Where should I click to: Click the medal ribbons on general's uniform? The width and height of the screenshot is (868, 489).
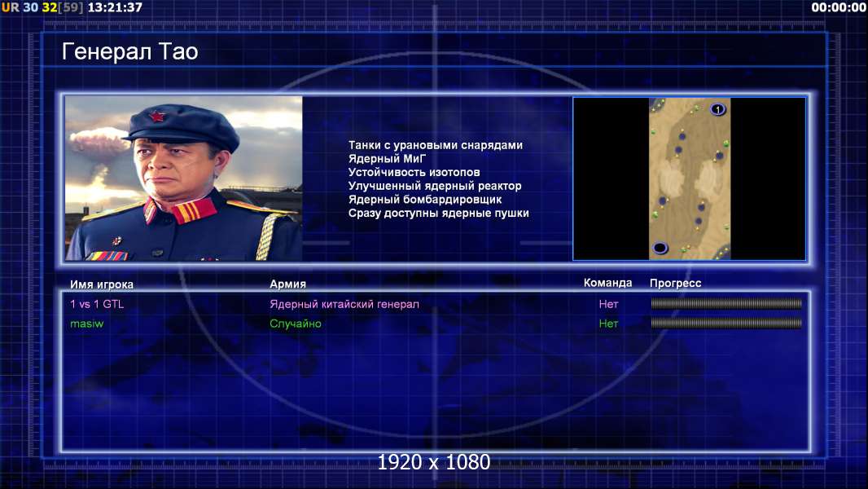tap(107, 256)
